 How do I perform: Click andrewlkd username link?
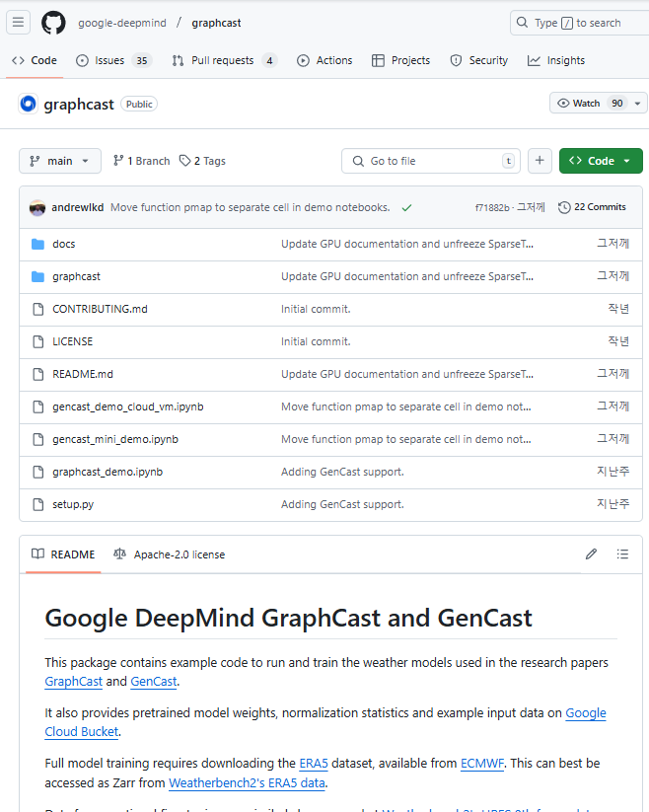tap(78, 207)
